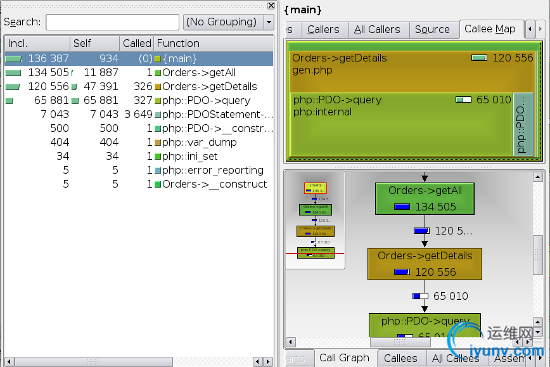Click function list scrollbar right arrow

coord(268,362)
